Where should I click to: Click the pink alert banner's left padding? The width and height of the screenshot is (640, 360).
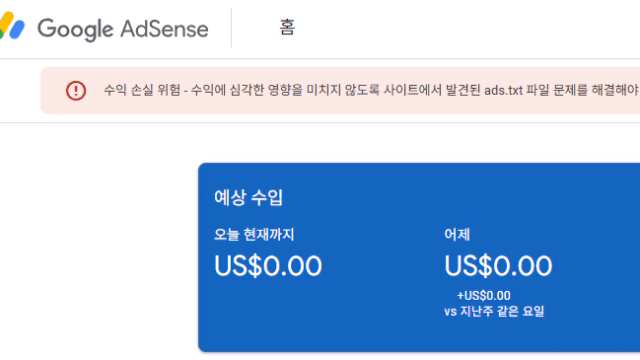coord(53,90)
